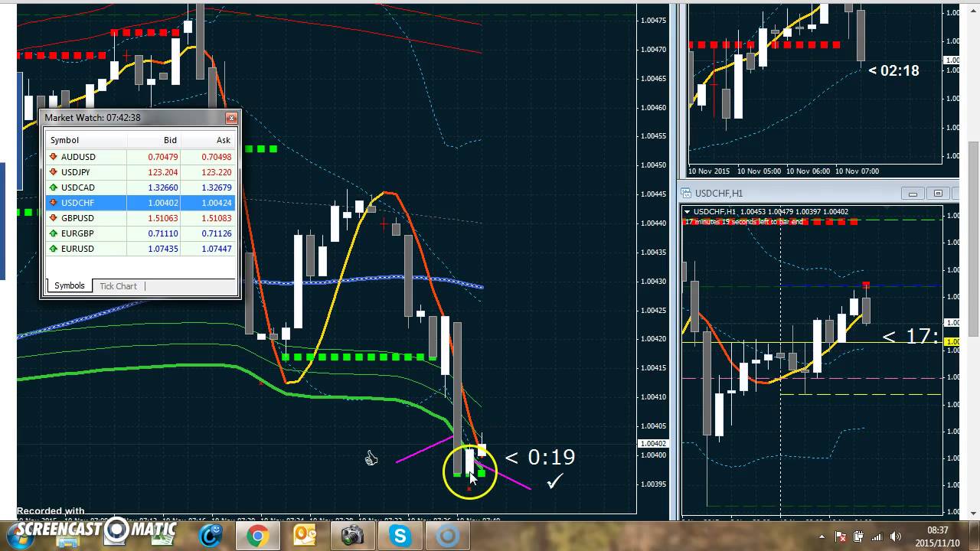Expand the USDCHF,H1 chart triangle menu
The width and height of the screenshot is (980, 551).
(687, 212)
